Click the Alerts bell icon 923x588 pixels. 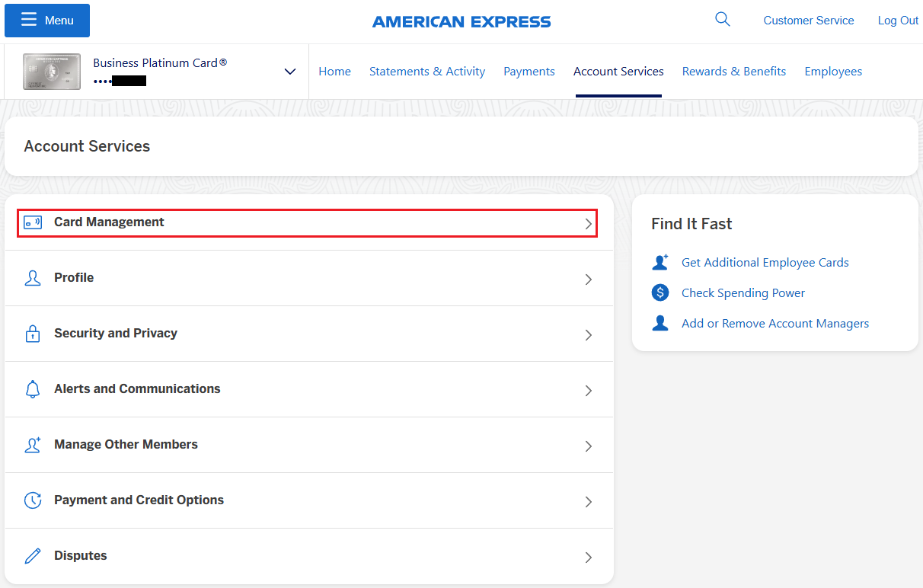[x=33, y=389]
